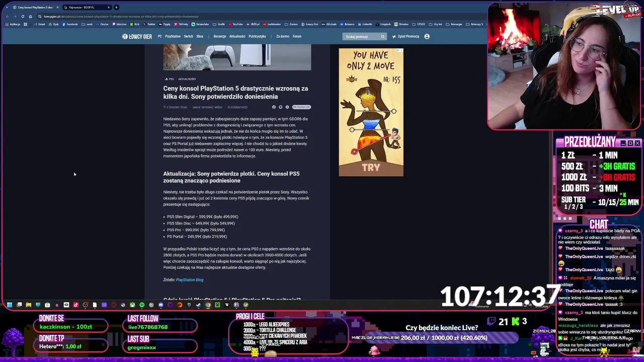Viewport: 644px width, 362px height.
Task: Open Chrome from taskbar
Action: click(x=208, y=305)
